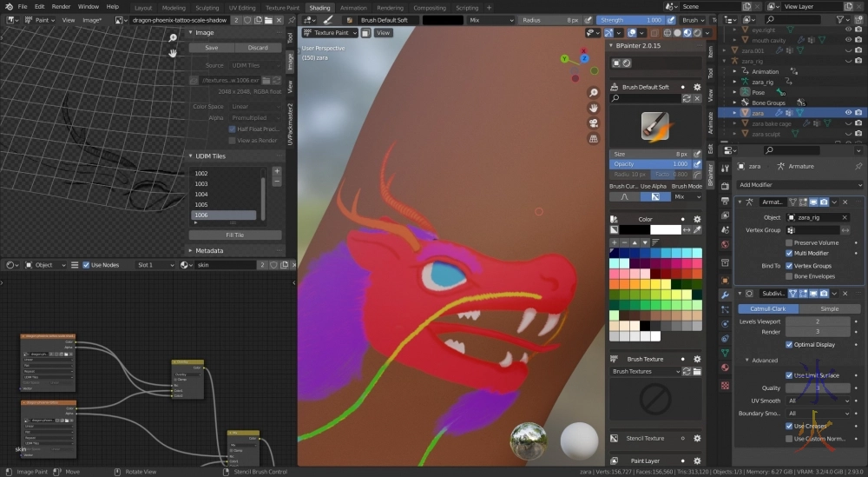The width and height of the screenshot is (868, 477).
Task: Toggle camera view in the 3D viewport
Action: coord(593,123)
